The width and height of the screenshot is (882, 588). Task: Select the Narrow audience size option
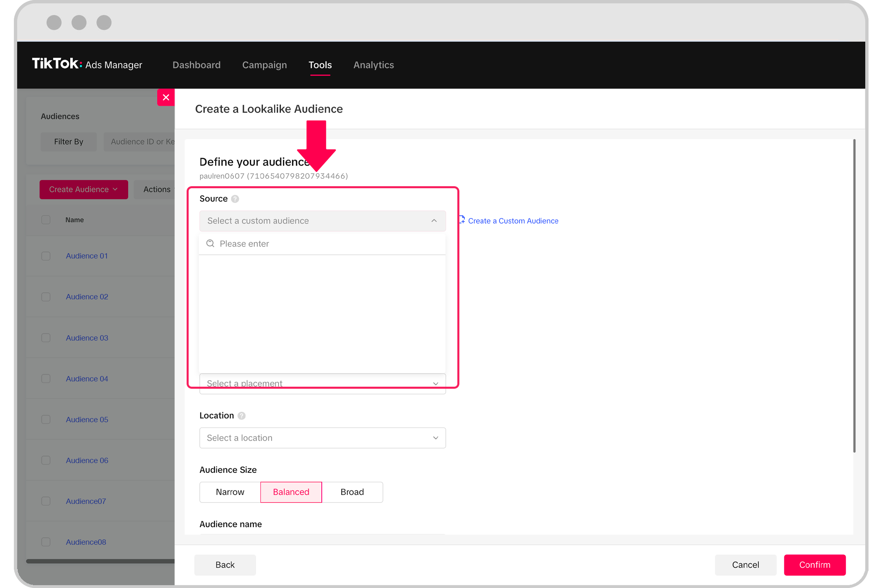229,492
